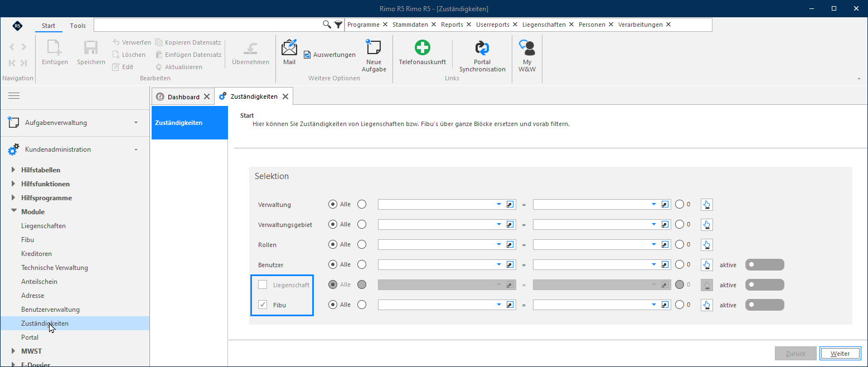This screenshot has width=868, height=367.
Task: Click the Speichern disk icon
Action: [91, 48]
